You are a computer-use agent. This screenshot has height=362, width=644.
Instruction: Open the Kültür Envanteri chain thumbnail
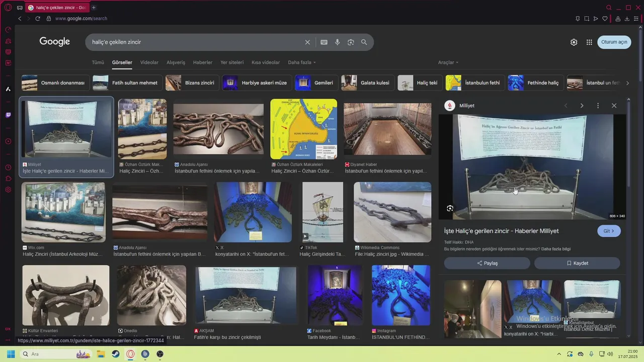(65, 295)
